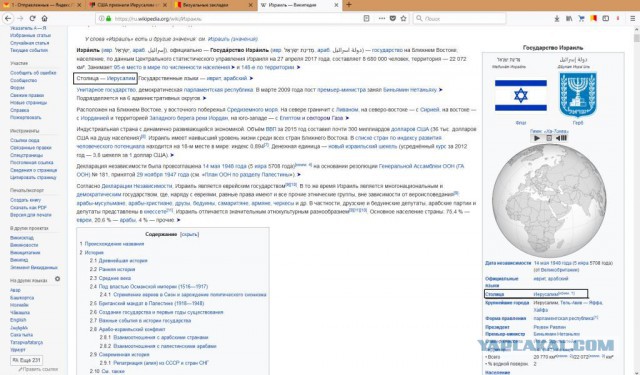The width and height of the screenshot is (640, 375).
Task: Open Биньямин Нетаньяху link in intro
Action: pyautogui.click(x=410, y=89)
